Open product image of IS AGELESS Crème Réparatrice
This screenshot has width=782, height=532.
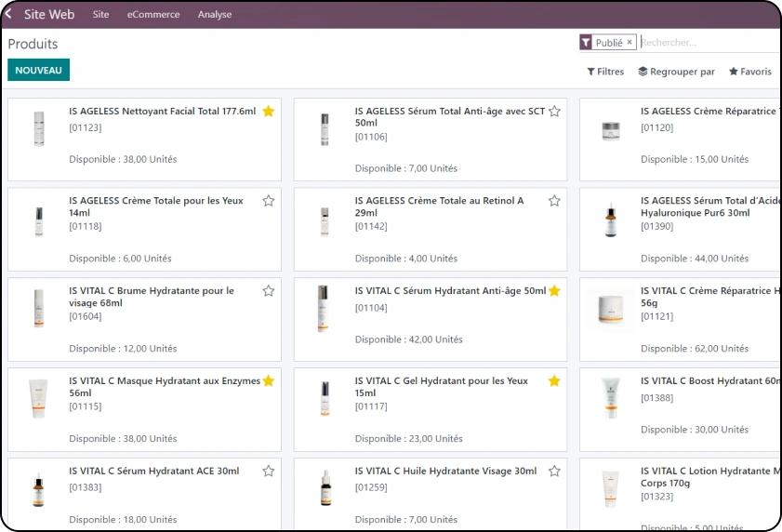tap(610, 131)
